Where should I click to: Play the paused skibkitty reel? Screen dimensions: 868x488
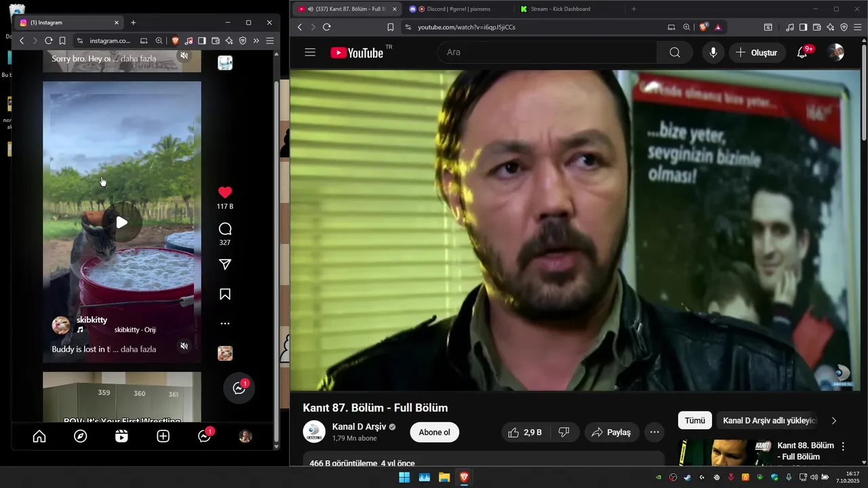click(x=121, y=222)
